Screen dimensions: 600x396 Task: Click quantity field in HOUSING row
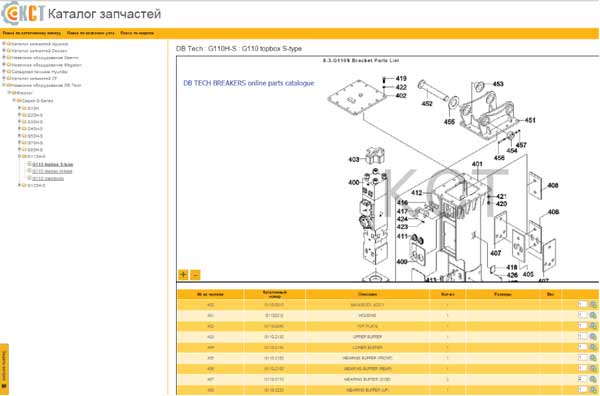(582, 315)
